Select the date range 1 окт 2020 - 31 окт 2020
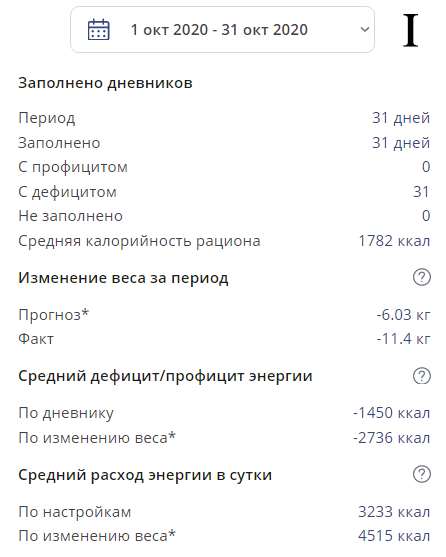This screenshot has height=557, width=446. (219, 29)
